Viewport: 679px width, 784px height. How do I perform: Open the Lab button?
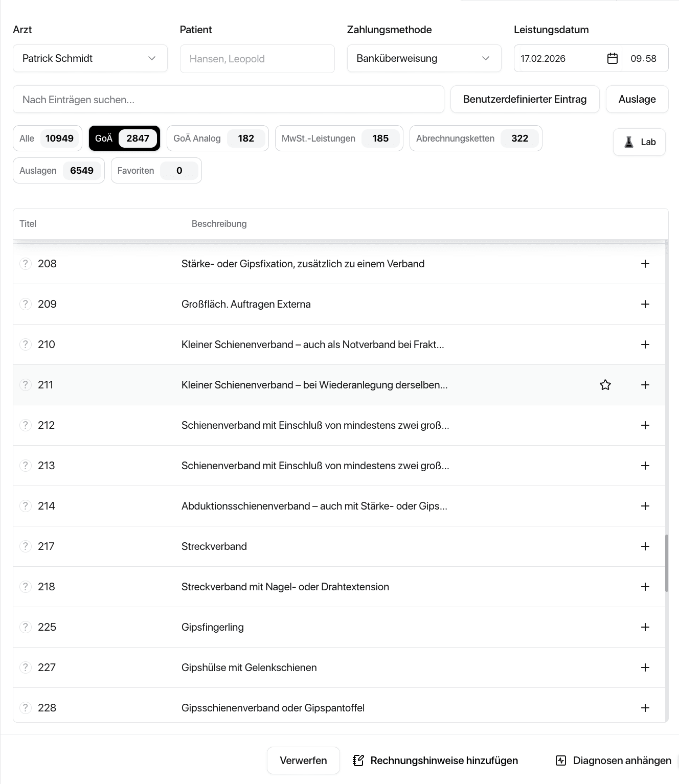click(639, 142)
